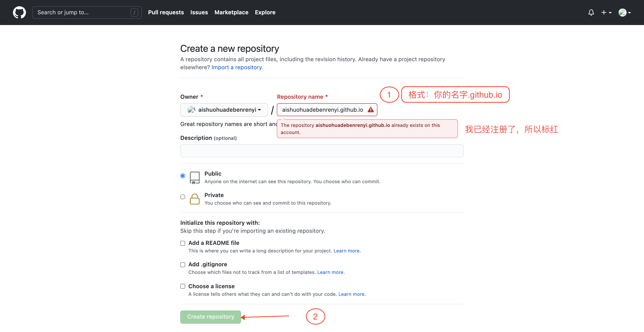Screen dimensions: 644x332
Task: Go to Marketplace in top navigation
Action: [x=231, y=12]
